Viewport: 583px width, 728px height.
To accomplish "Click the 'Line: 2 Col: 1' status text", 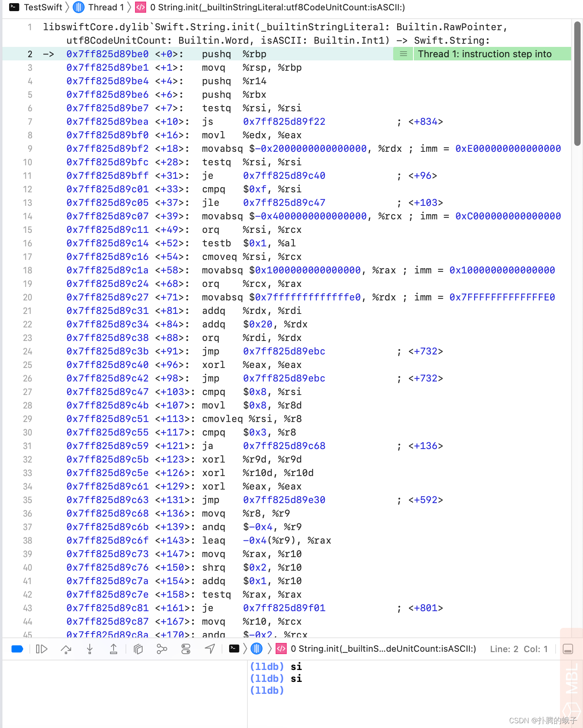I will pyautogui.click(x=519, y=649).
